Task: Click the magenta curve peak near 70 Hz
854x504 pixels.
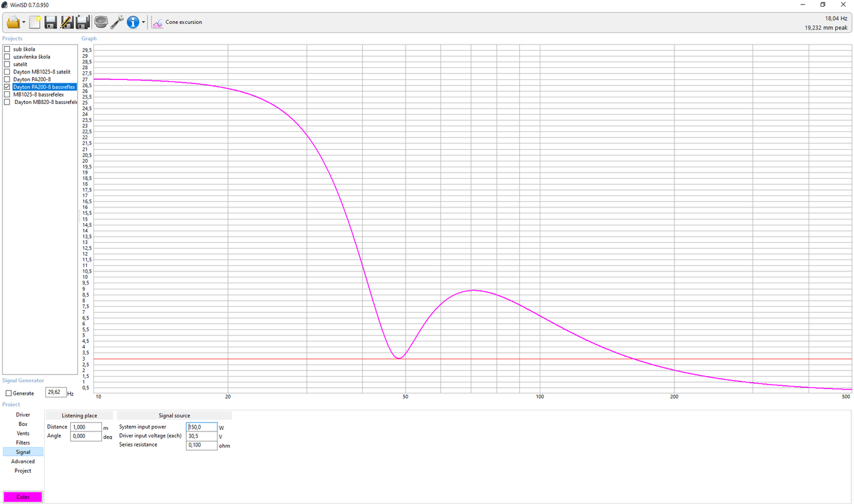Action: tap(473, 290)
